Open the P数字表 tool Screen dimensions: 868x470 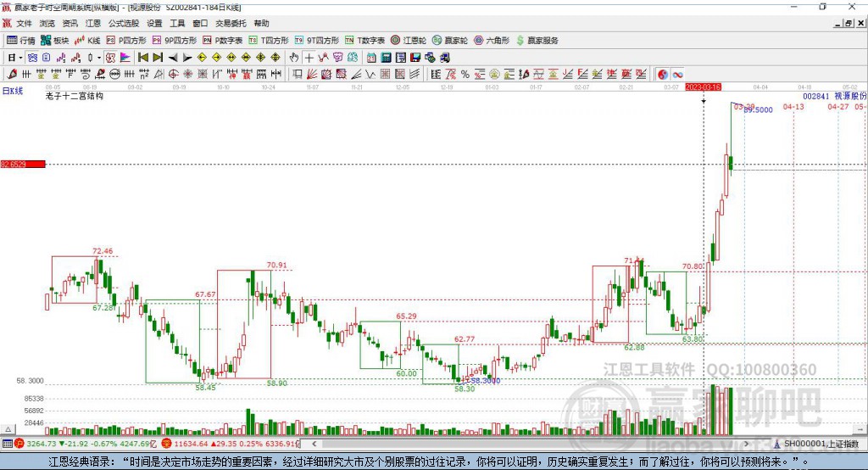pyautogui.click(x=222, y=41)
